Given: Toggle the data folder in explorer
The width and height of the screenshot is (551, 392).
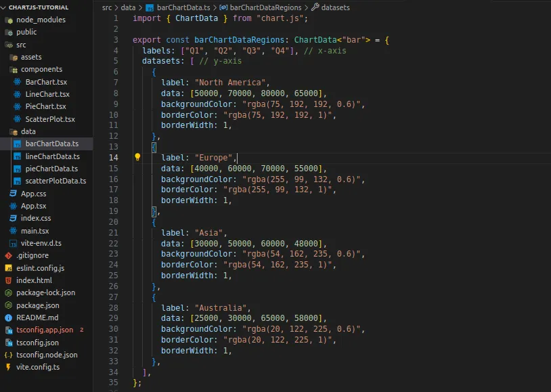Looking at the screenshot, I should click(28, 131).
